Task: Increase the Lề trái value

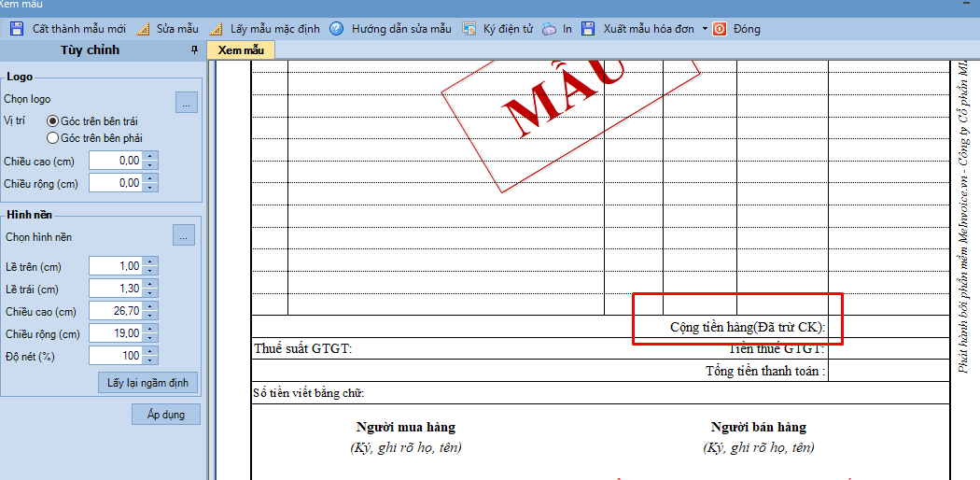Action: pos(150,284)
